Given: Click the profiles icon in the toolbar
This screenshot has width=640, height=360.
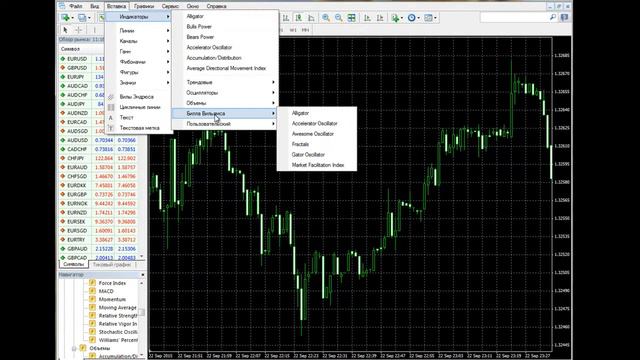Looking at the screenshot, I should click(82, 18).
